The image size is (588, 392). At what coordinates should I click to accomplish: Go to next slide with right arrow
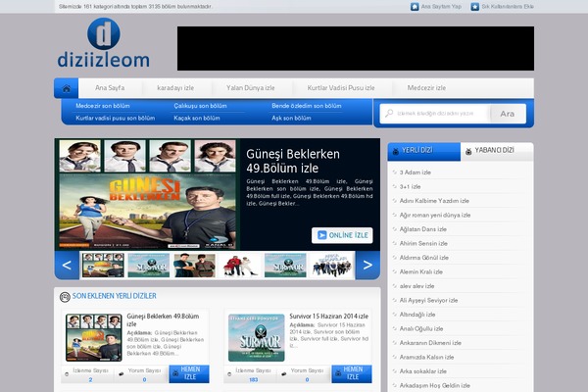(367, 266)
